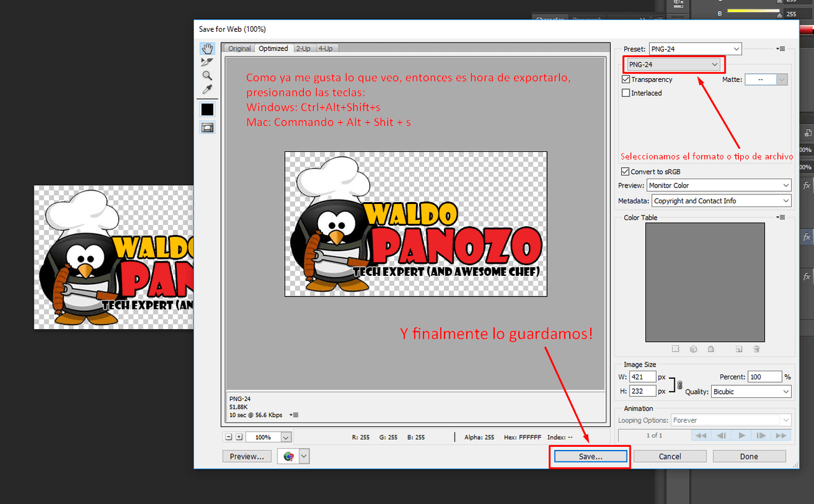814x504 pixels.
Task: Open the Quality Bicubic dropdown
Action: (x=752, y=392)
